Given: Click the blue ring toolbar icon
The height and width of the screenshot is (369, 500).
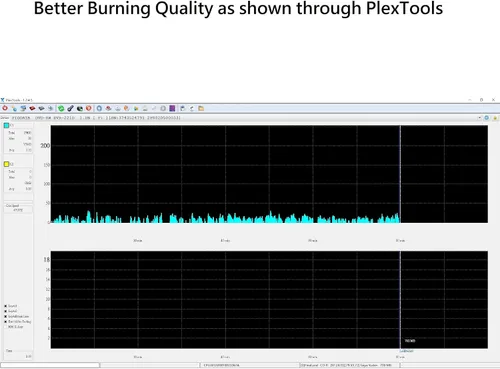Looking at the screenshot, I should (99, 108).
